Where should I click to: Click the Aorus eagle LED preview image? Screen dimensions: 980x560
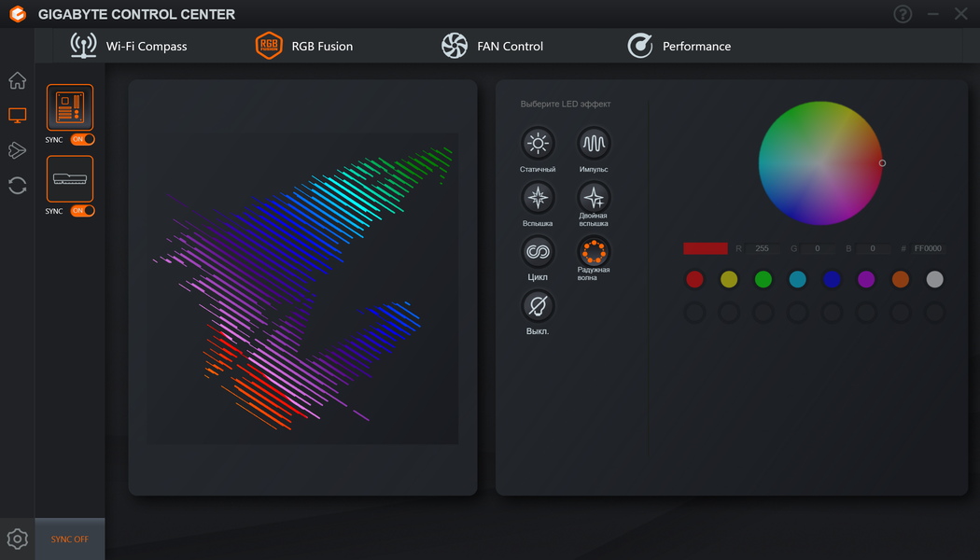point(302,288)
